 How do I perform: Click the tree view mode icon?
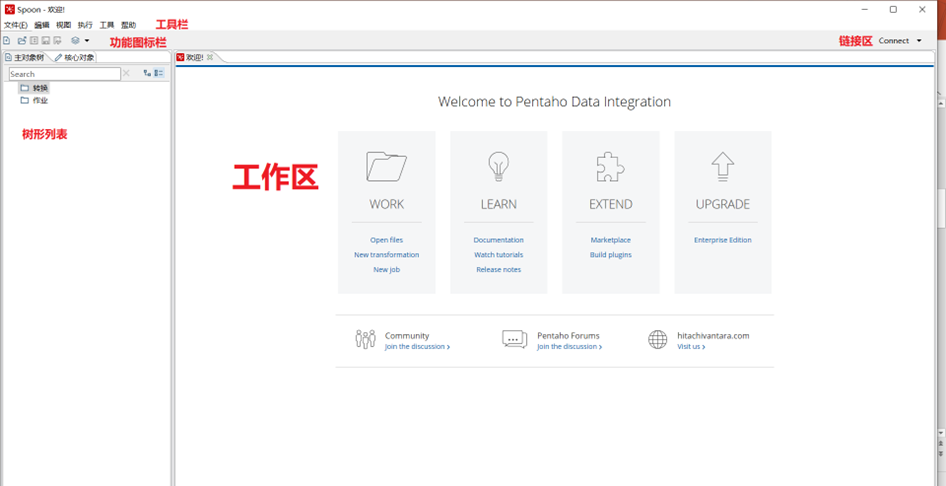click(147, 74)
